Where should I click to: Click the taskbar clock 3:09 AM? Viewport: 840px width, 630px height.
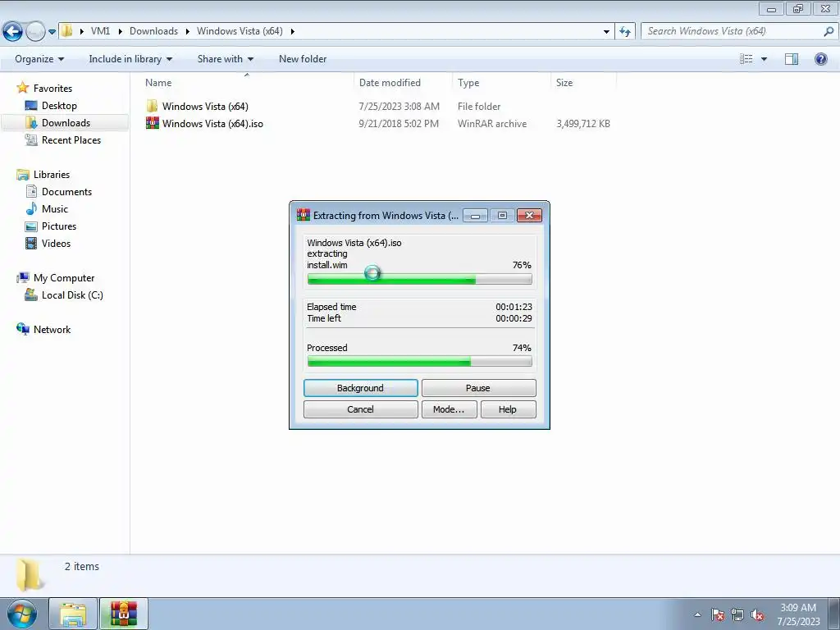click(x=798, y=608)
